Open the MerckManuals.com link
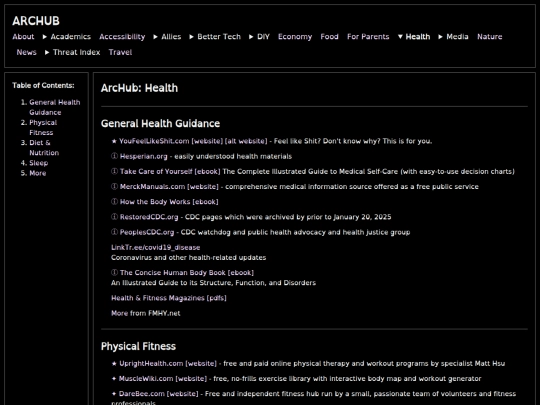This screenshot has height=405, width=540. (x=152, y=187)
